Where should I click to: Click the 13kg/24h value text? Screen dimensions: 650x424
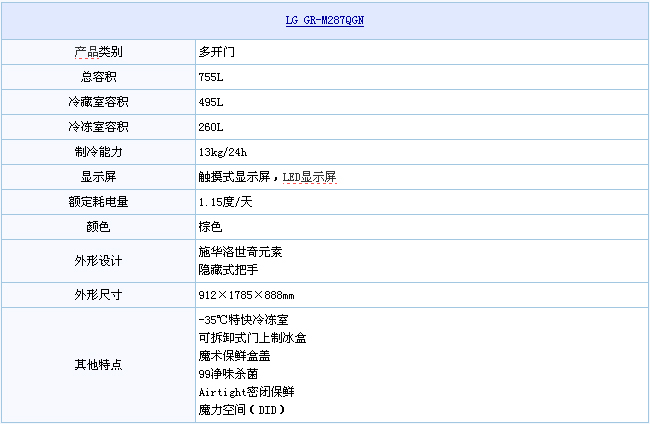click(223, 152)
